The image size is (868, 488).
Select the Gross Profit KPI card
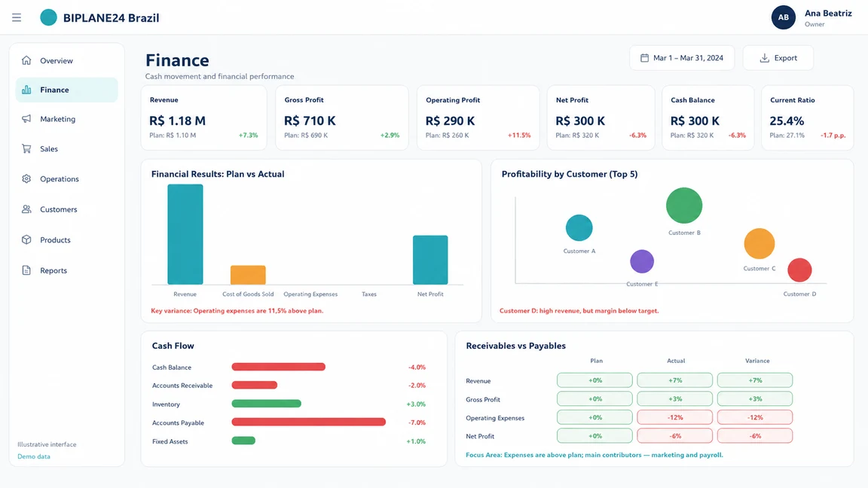pos(342,117)
